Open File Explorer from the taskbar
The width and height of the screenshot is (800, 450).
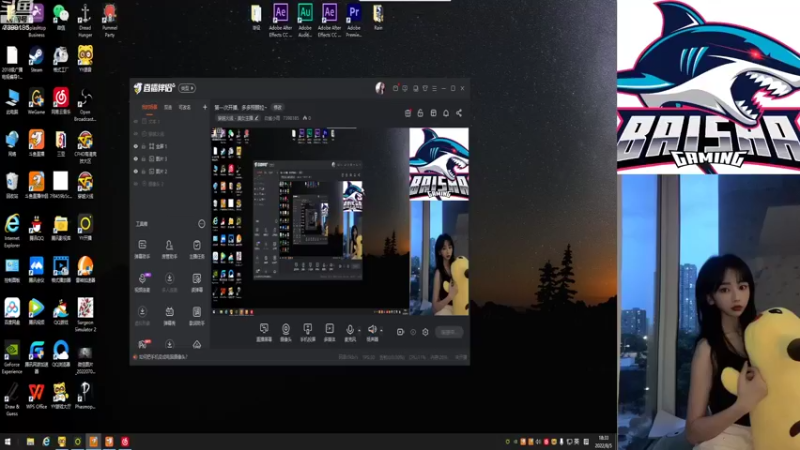click(31, 441)
